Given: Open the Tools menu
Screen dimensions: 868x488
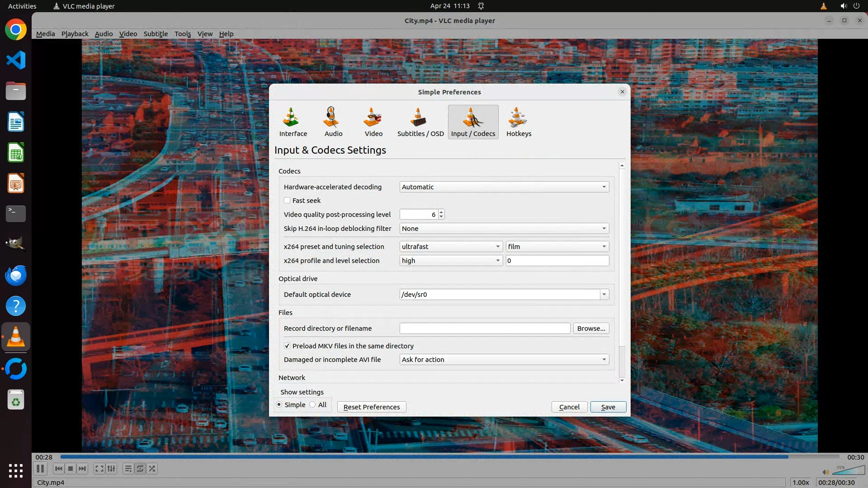Looking at the screenshot, I should 183,33.
